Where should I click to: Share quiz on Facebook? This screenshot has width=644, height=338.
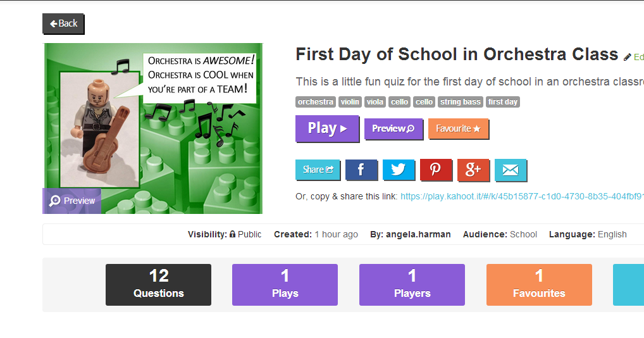point(361,170)
